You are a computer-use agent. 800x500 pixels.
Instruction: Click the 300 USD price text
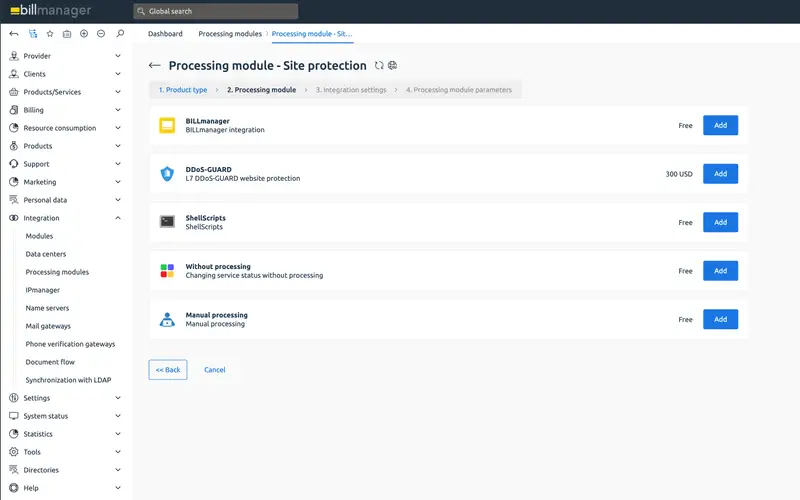point(679,174)
